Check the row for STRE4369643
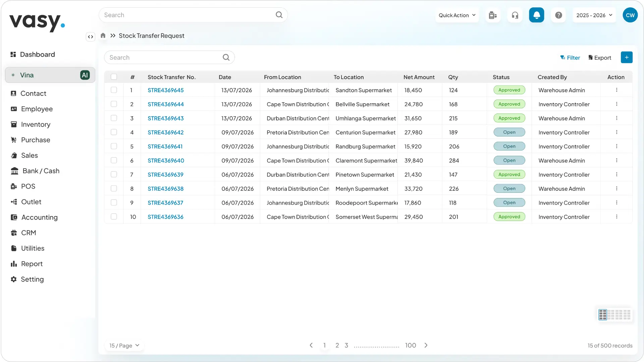This screenshot has height=362, width=644. tap(114, 118)
